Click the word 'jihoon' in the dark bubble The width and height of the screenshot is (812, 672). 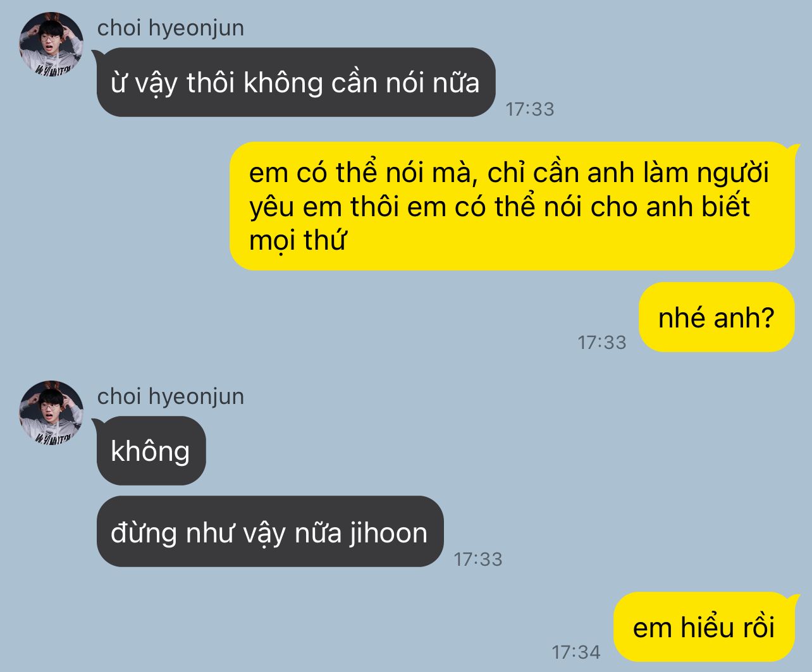click(388, 533)
